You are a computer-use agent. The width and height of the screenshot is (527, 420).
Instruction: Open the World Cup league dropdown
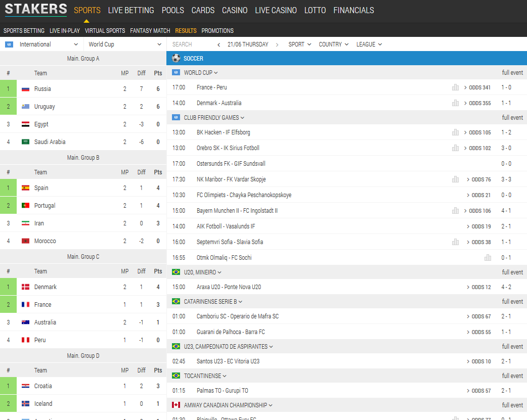click(x=124, y=44)
